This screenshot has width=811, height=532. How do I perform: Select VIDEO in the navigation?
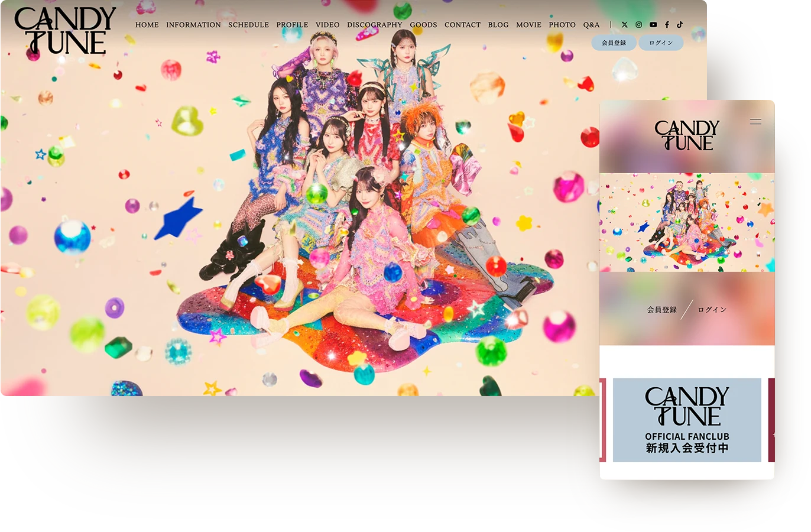tap(327, 25)
